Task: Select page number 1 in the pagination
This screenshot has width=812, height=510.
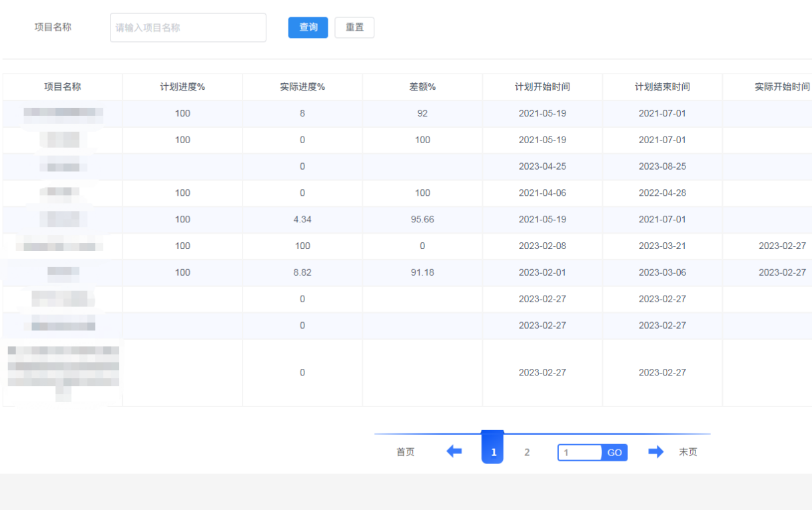Action: click(492, 451)
